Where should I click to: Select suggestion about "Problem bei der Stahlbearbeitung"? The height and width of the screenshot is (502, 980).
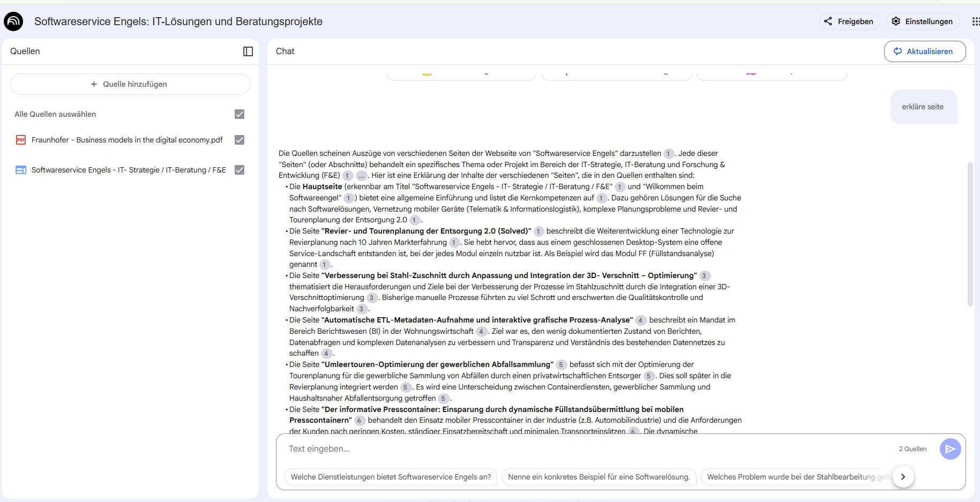pyautogui.click(x=798, y=477)
